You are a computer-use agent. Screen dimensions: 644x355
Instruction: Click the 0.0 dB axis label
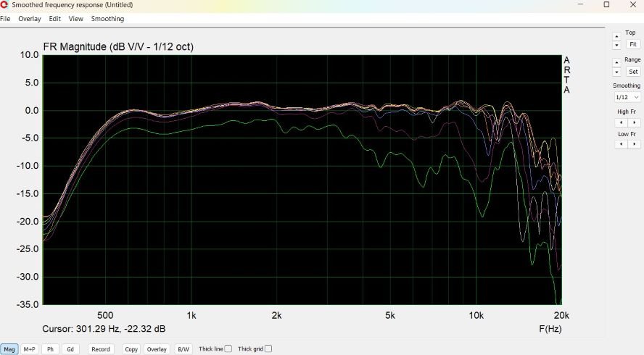32,110
